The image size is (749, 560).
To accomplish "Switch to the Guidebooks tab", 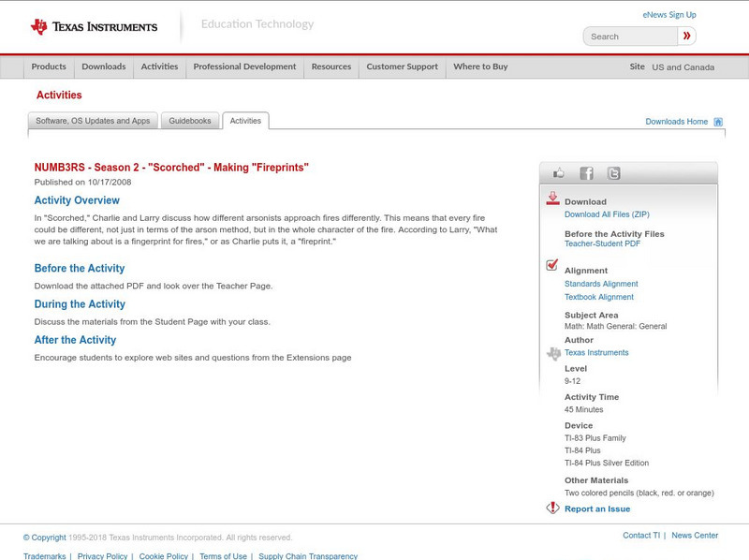I will (x=190, y=120).
